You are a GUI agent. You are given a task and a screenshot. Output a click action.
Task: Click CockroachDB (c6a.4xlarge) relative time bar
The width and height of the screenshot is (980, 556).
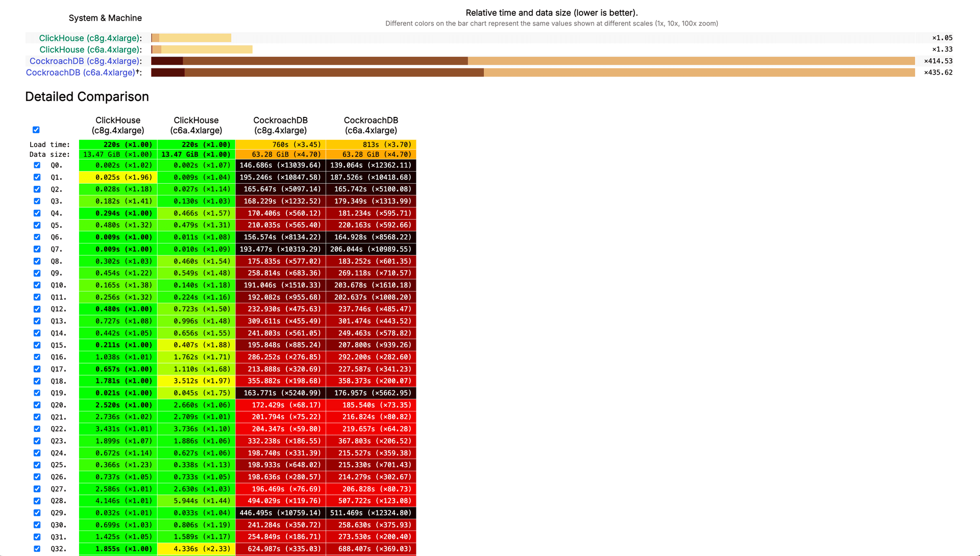click(x=533, y=72)
